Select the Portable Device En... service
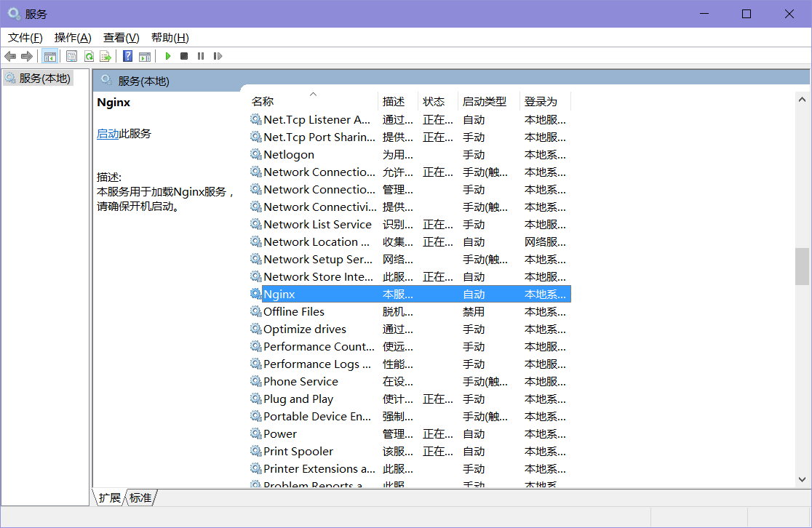Viewport: 812px width, 528px height. pyautogui.click(x=317, y=416)
